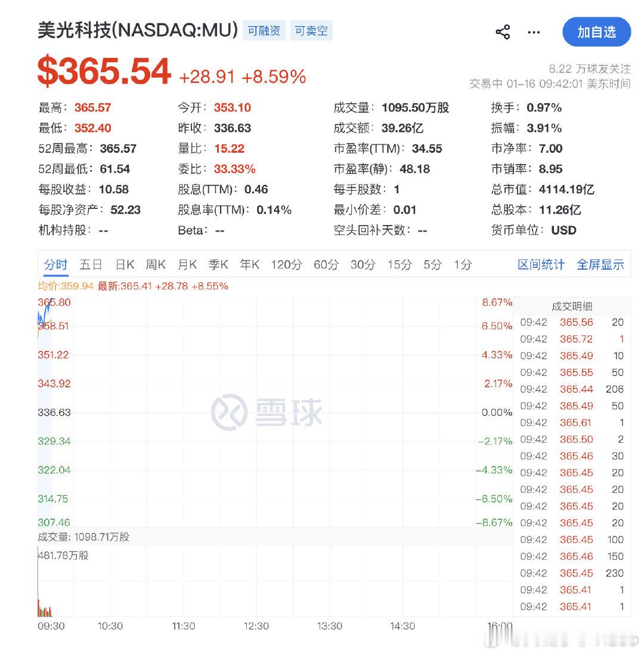644x654 pixels.
Task: Click the 可卖空 badge
Action: coord(311,32)
